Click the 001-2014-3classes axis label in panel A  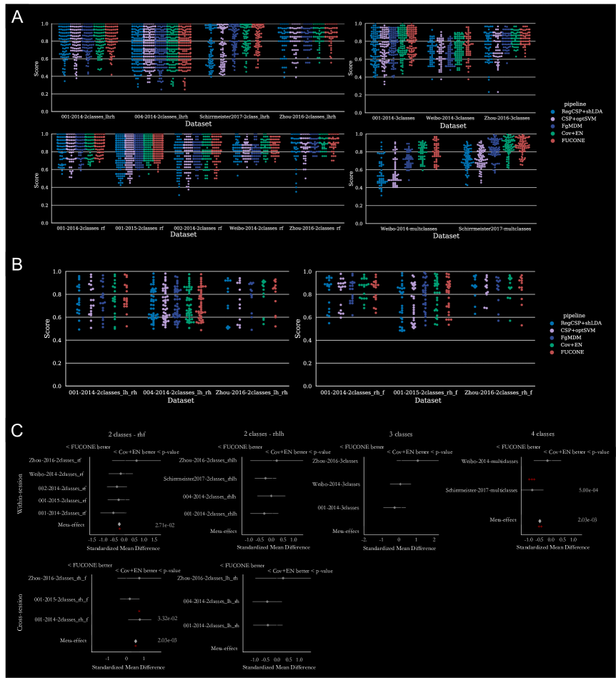pos(393,118)
